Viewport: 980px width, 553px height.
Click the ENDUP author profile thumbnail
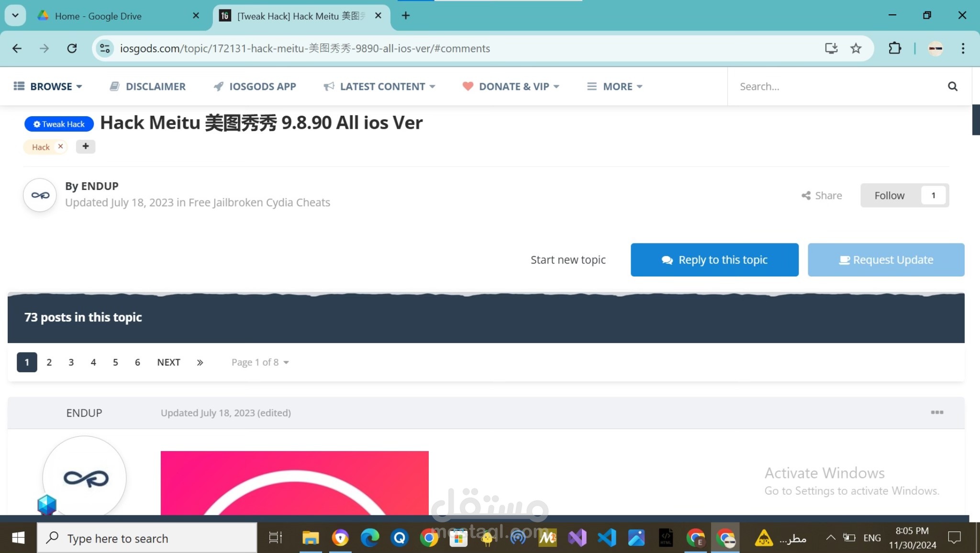[x=40, y=194]
